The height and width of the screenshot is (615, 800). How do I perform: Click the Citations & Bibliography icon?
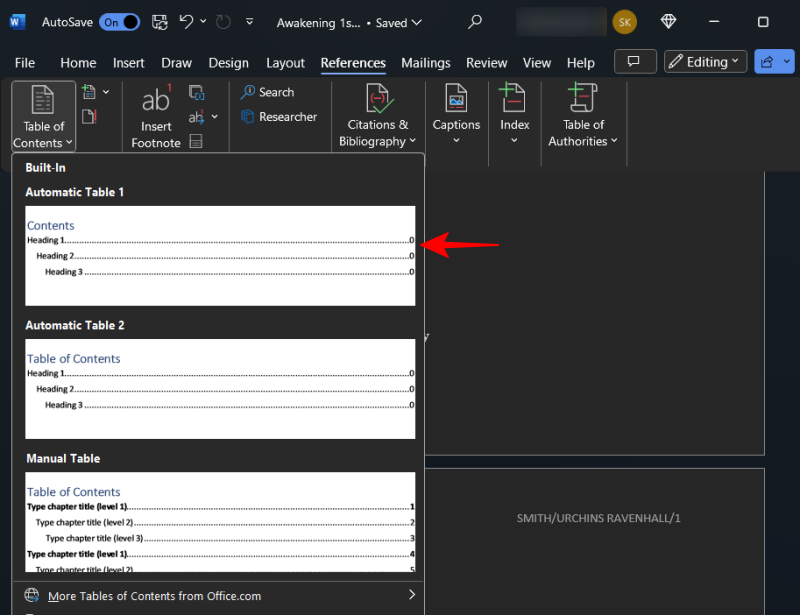pos(377,100)
